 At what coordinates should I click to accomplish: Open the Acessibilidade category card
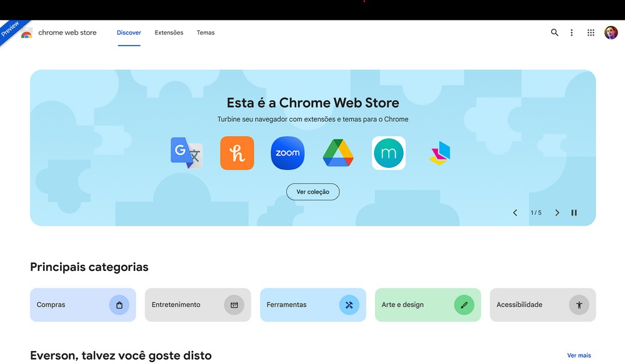point(543,305)
